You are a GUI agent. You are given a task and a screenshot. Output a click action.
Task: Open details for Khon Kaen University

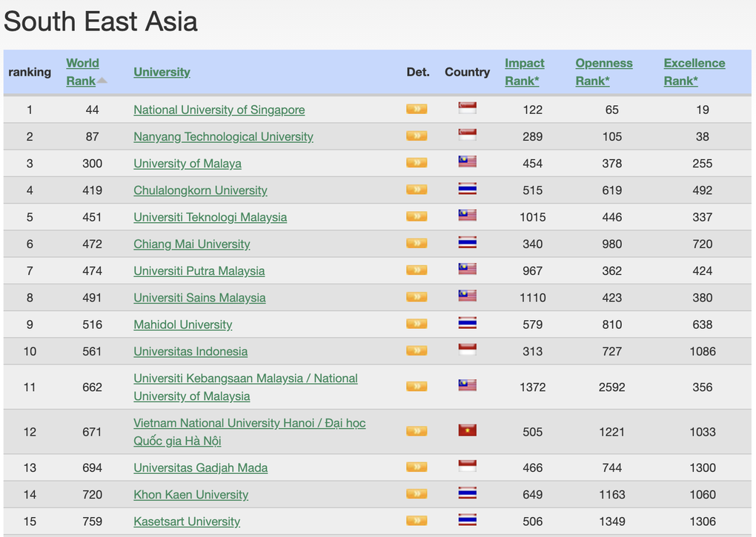click(417, 494)
